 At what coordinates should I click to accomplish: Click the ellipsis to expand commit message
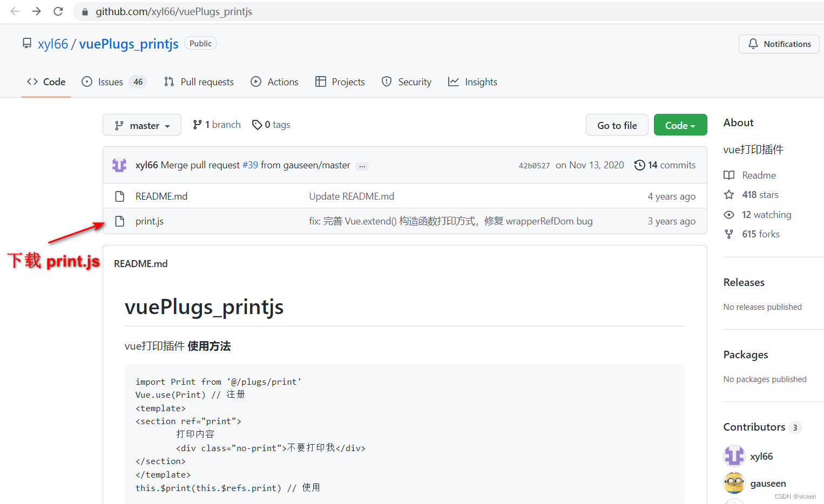[362, 166]
